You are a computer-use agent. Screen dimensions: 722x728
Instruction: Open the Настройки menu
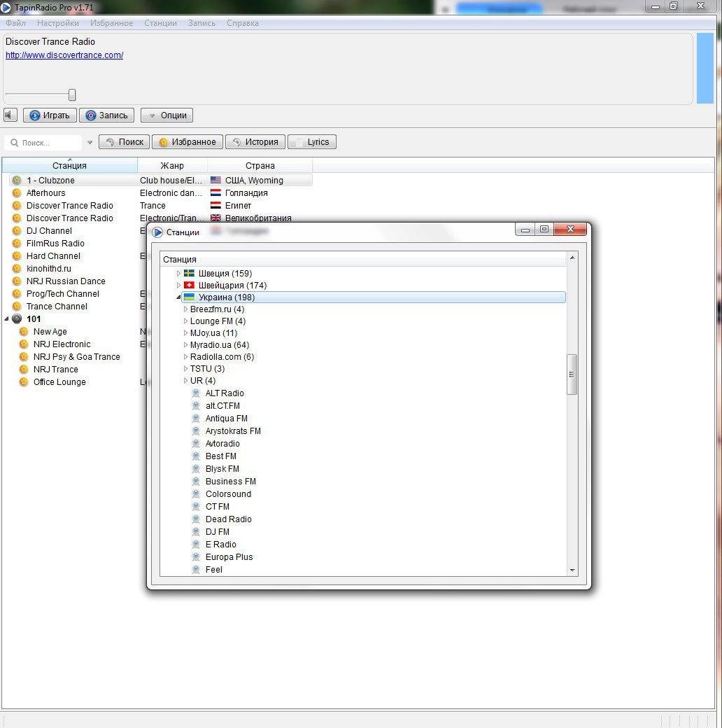(58, 22)
